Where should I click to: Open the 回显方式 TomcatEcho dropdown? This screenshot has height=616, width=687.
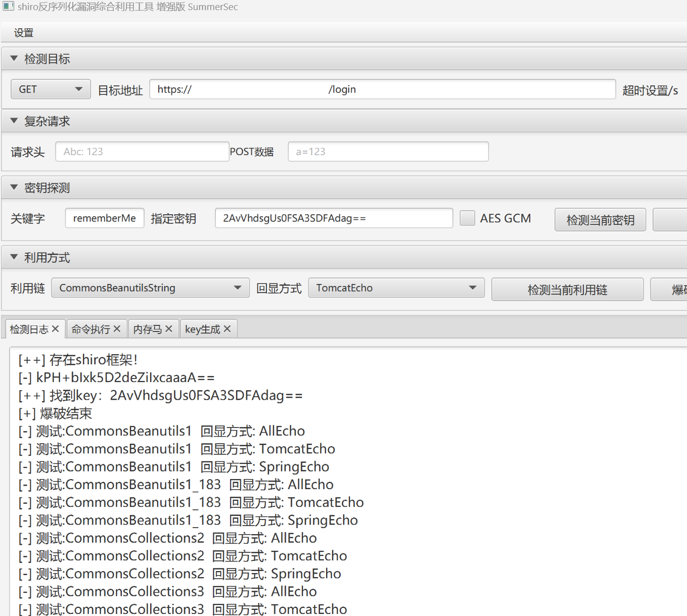pyautogui.click(x=396, y=288)
